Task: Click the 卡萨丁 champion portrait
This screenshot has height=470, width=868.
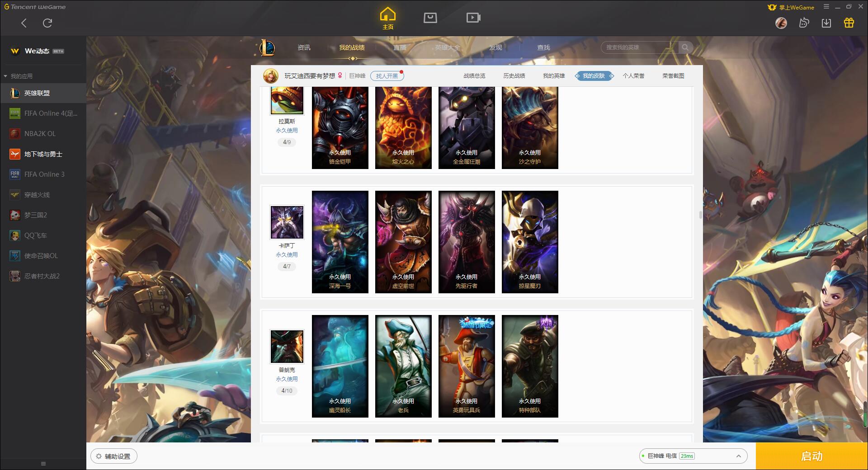Action: [x=287, y=222]
